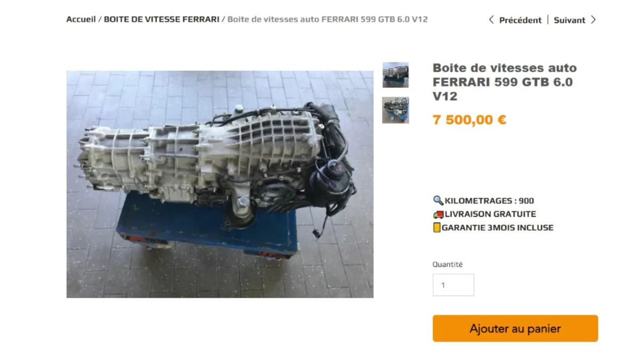Click the orange icon beside GARANTIE 3MOIS INCLUSE

[x=437, y=227]
